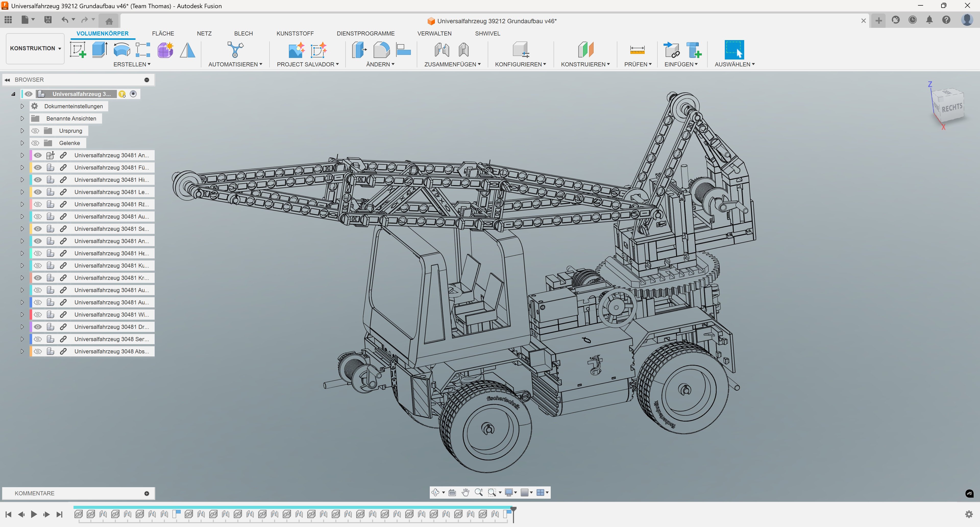Click the Joint icon under ZUSAMMENFÜGEN
This screenshot has height=527, width=980.
click(x=442, y=50)
